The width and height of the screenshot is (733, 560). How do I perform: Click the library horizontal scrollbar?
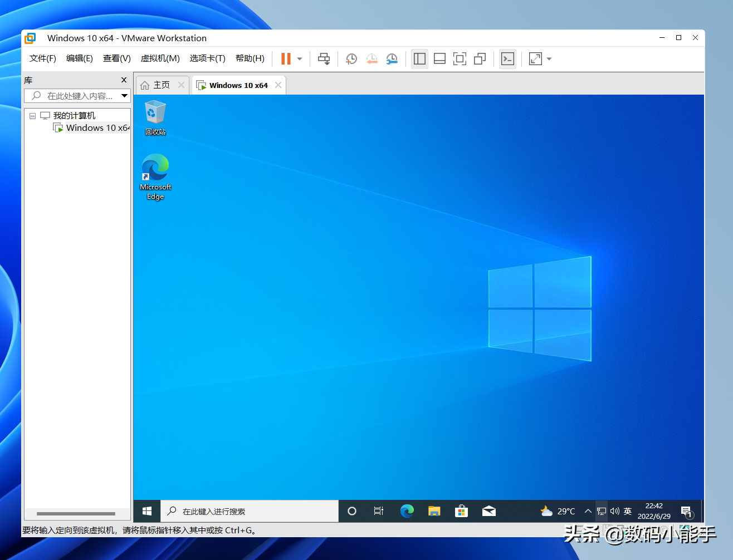76,514
